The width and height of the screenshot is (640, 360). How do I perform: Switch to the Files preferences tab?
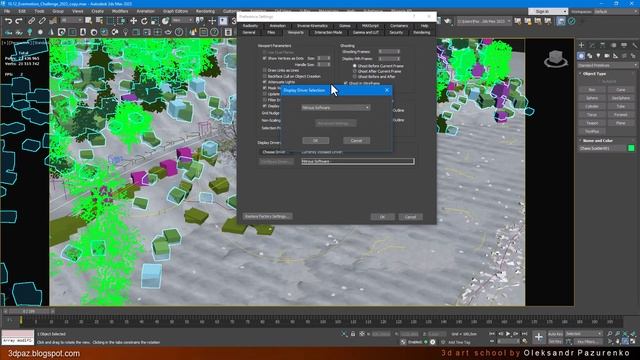271,33
